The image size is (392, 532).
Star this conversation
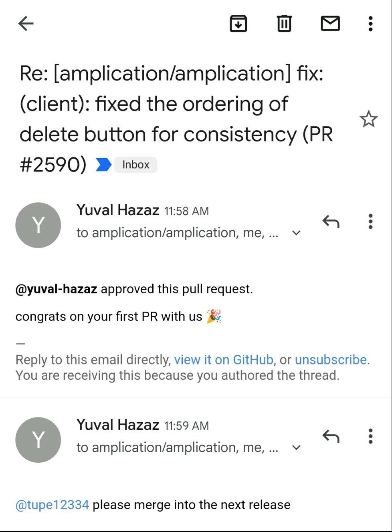pos(368,119)
